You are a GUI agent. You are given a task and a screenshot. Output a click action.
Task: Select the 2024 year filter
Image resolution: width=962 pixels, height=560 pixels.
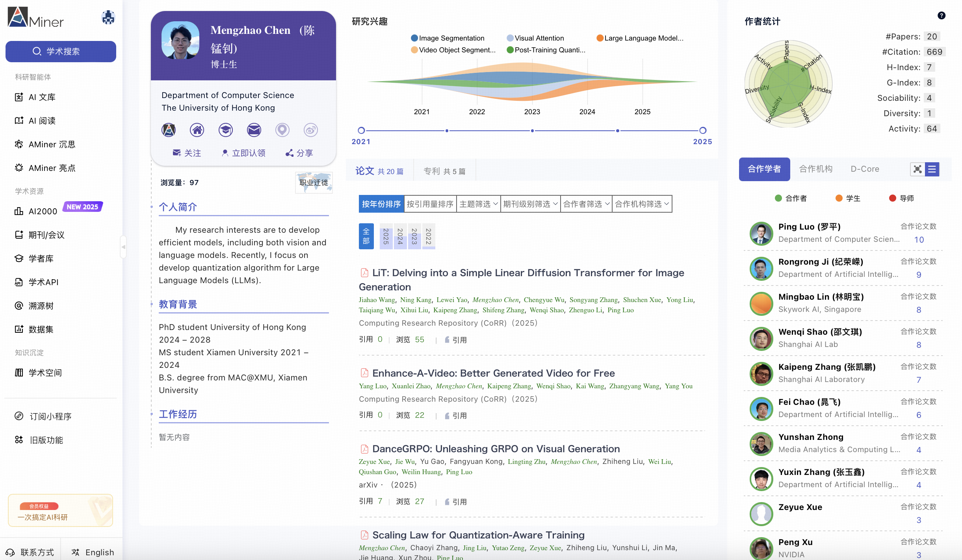coord(400,236)
